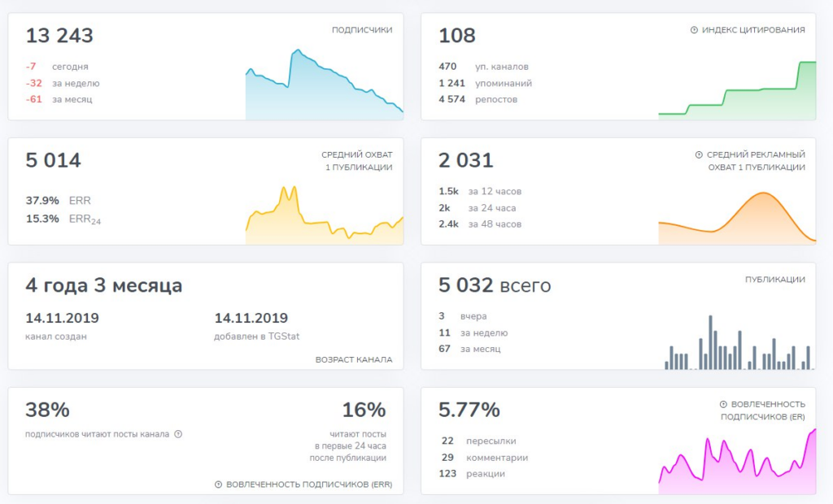Click help icon after подписчиков читают посты канала
Image resolution: width=833 pixels, height=504 pixels.
(178, 434)
